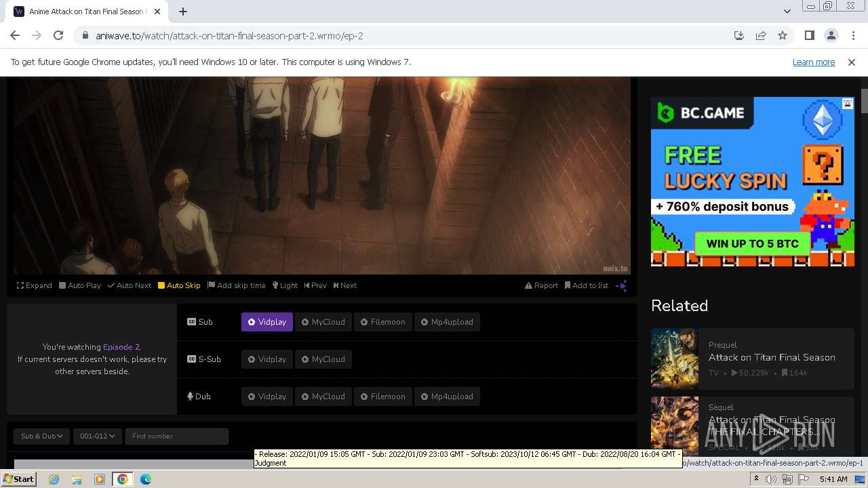Open the browser side panel

click(809, 36)
